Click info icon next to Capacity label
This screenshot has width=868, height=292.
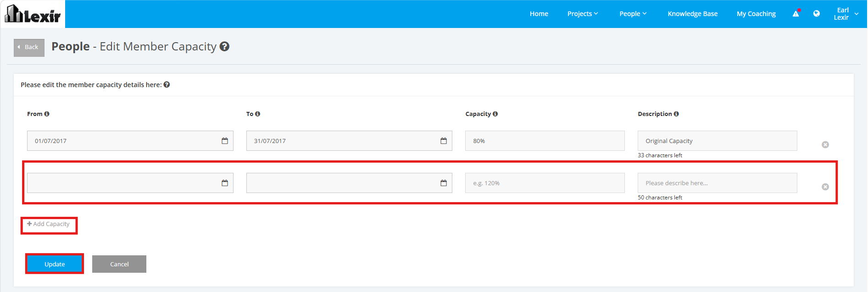pos(495,114)
